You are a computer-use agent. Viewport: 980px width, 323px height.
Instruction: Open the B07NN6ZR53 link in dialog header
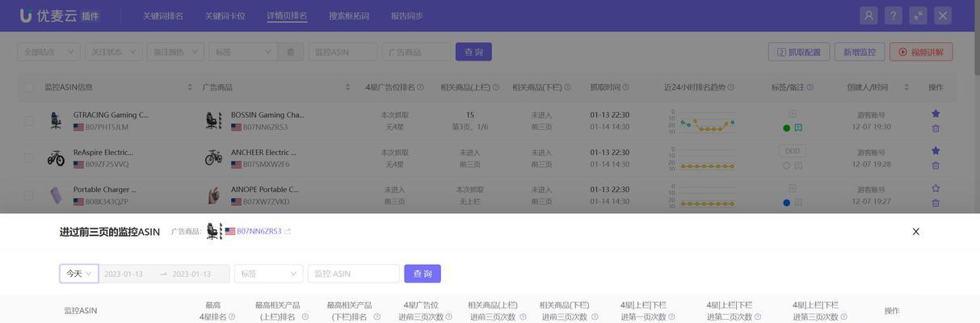pos(259,232)
